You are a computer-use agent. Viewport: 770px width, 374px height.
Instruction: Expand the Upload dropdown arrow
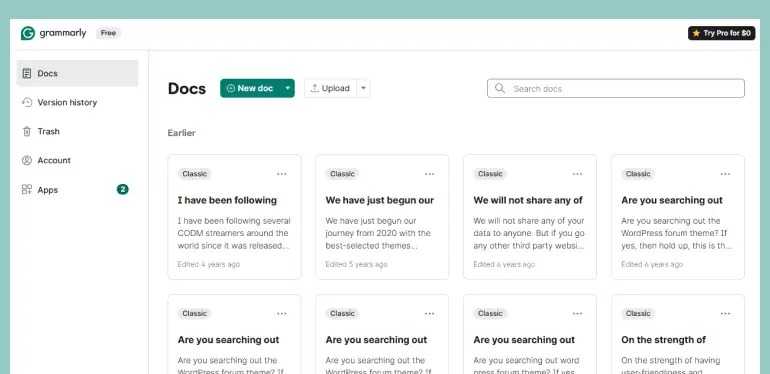point(363,88)
